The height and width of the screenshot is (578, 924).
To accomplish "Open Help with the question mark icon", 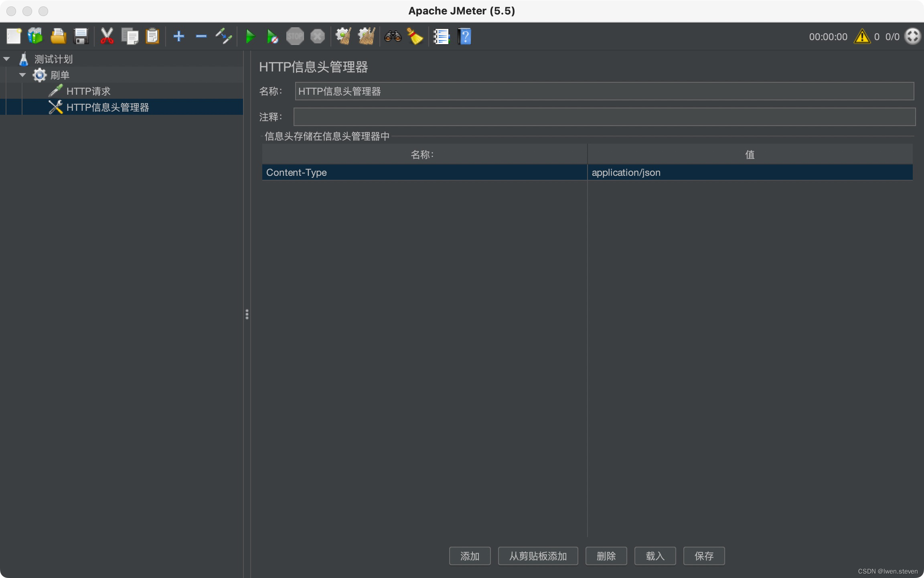I will click(x=464, y=37).
